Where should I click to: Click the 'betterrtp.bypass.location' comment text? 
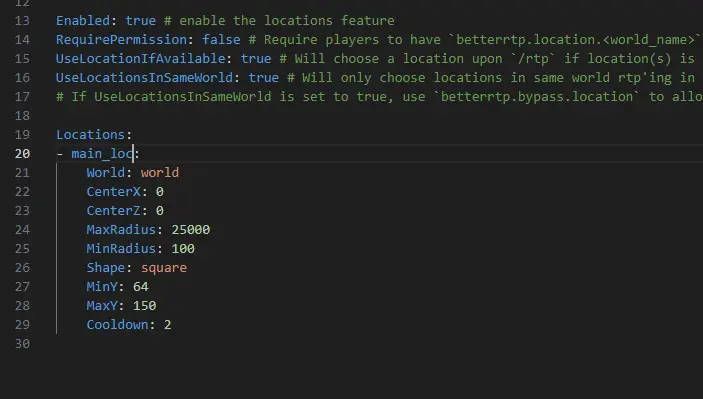point(537,96)
